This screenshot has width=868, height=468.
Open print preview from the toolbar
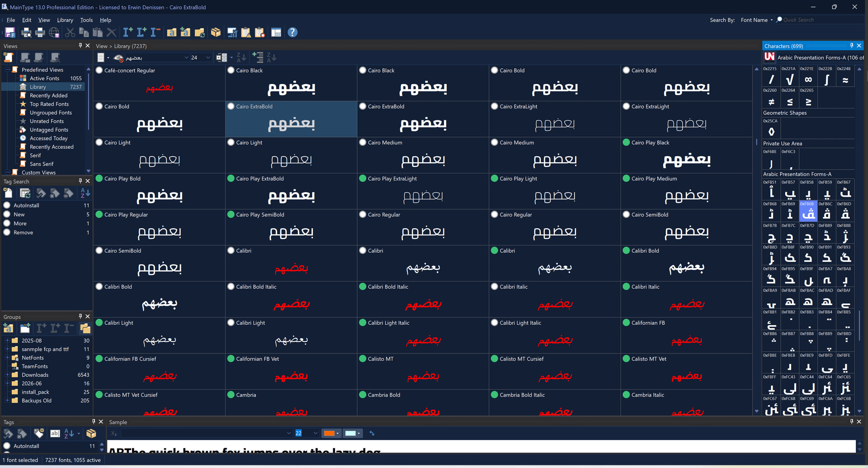(x=26, y=32)
